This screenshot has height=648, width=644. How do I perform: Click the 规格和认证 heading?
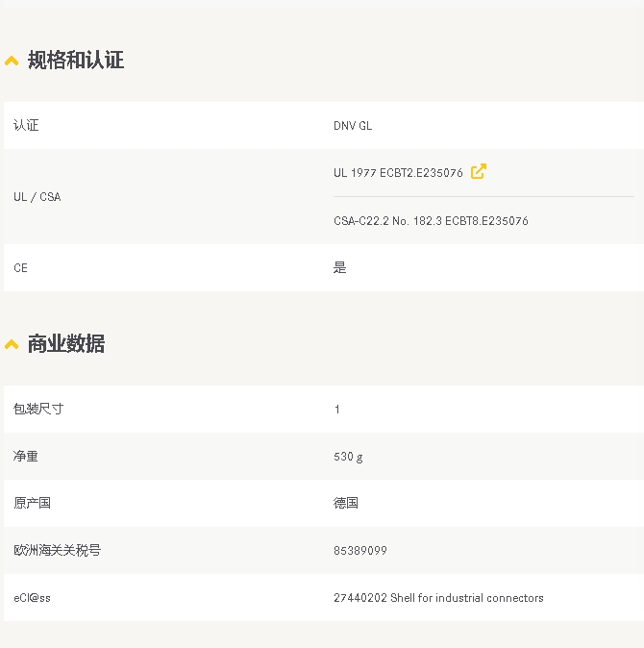pyautogui.click(x=76, y=61)
